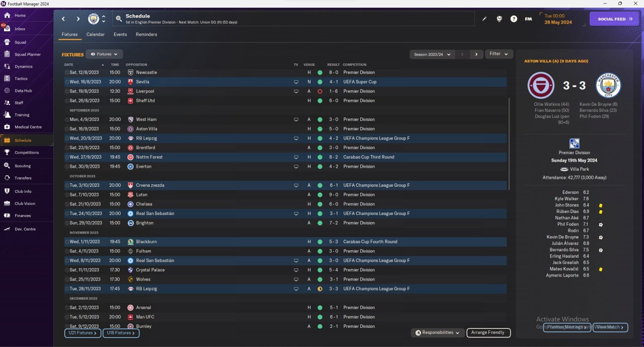Go back with the left arrow
Viewport: 644px width, 347px height.
pyautogui.click(x=63, y=19)
